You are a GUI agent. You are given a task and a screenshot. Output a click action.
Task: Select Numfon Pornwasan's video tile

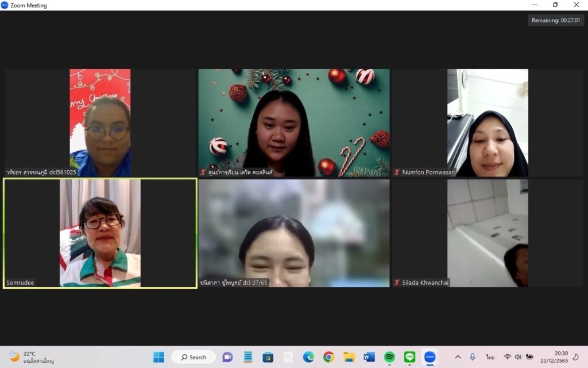click(x=488, y=122)
